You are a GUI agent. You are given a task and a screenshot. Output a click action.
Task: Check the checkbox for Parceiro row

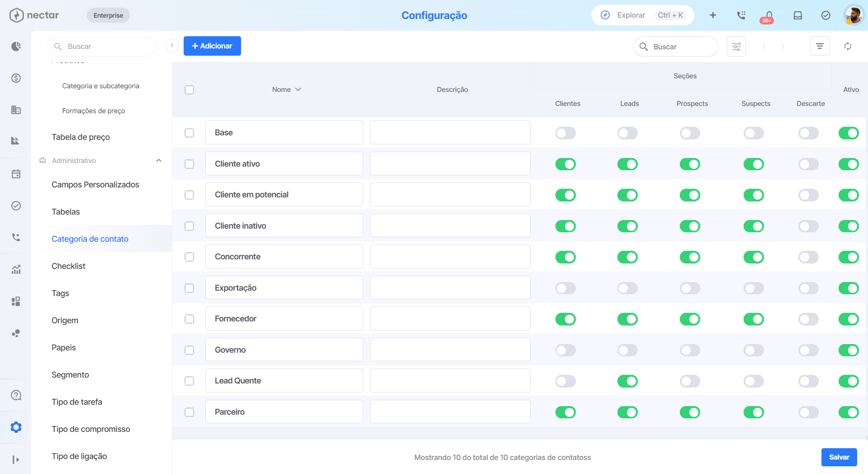[x=189, y=412]
